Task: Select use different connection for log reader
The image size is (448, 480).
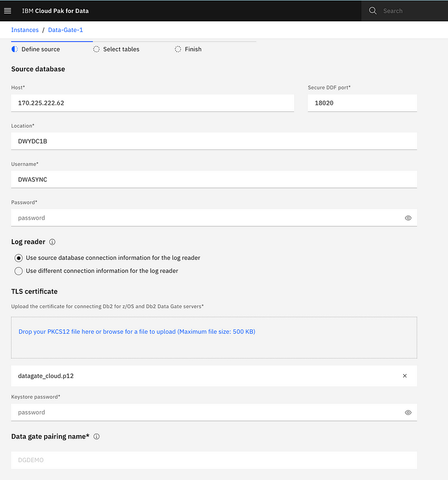Action: pyautogui.click(x=18, y=271)
